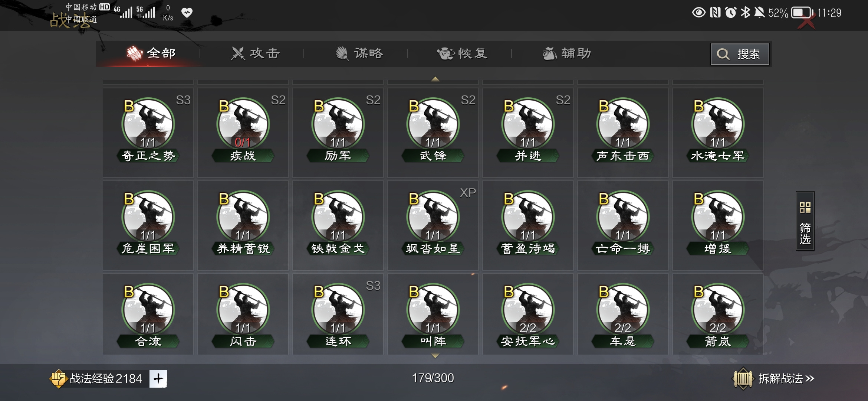Screen dimensions: 868x401
Task: Select the 声东击西 tactic icon
Action: coord(623,124)
